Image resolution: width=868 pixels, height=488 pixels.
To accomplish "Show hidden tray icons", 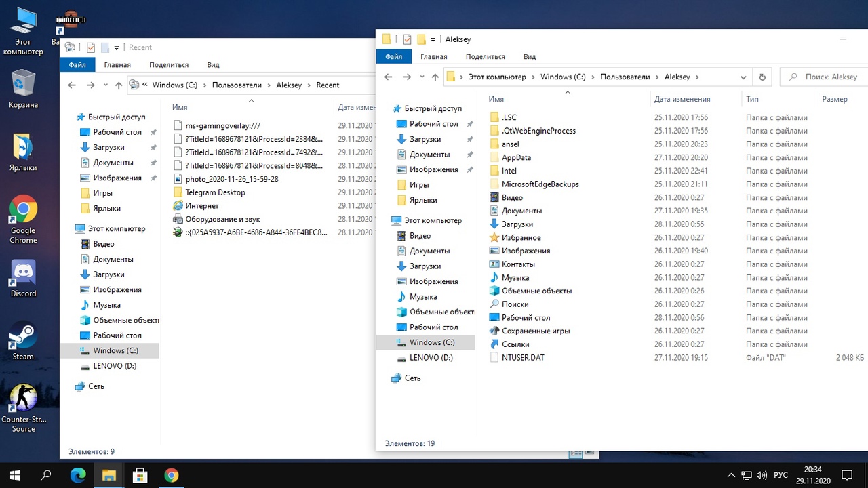I will [731, 475].
